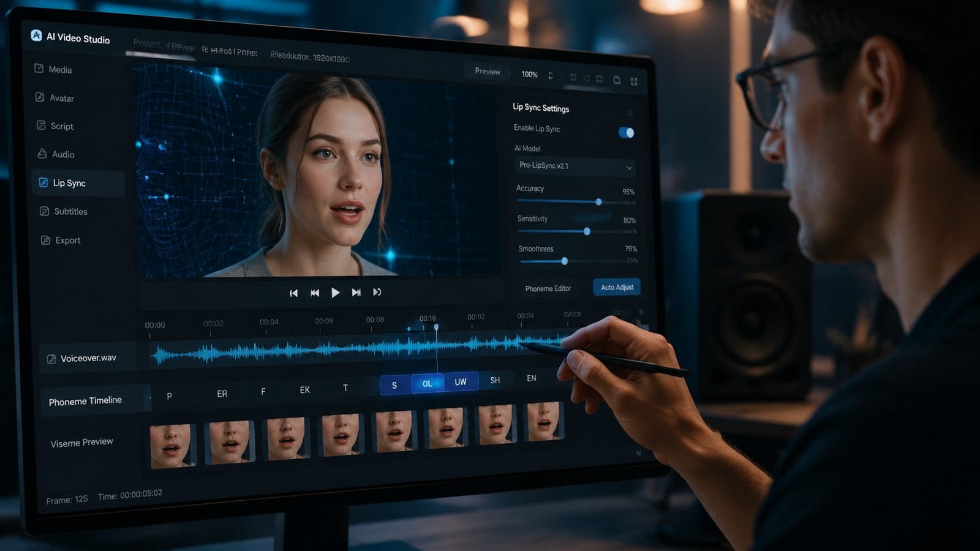980x551 pixels.
Task: Click the Phoneme Timeline label
Action: tap(85, 401)
